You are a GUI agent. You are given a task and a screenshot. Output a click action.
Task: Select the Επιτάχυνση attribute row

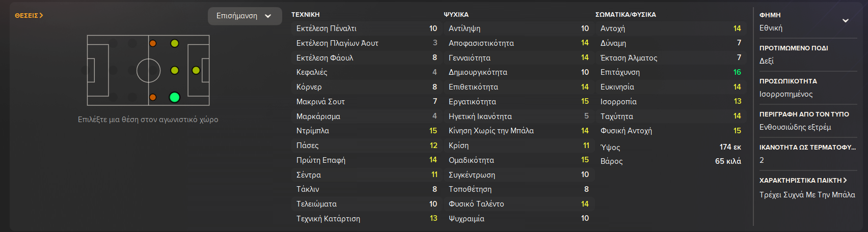[x=670, y=72]
